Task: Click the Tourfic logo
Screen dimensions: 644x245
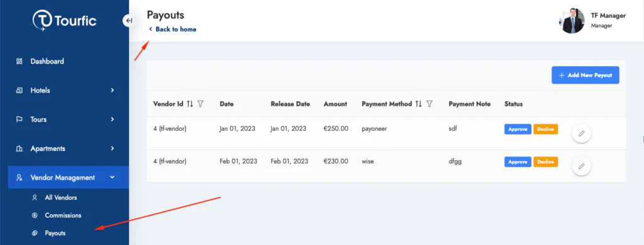Action: click(65, 21)
